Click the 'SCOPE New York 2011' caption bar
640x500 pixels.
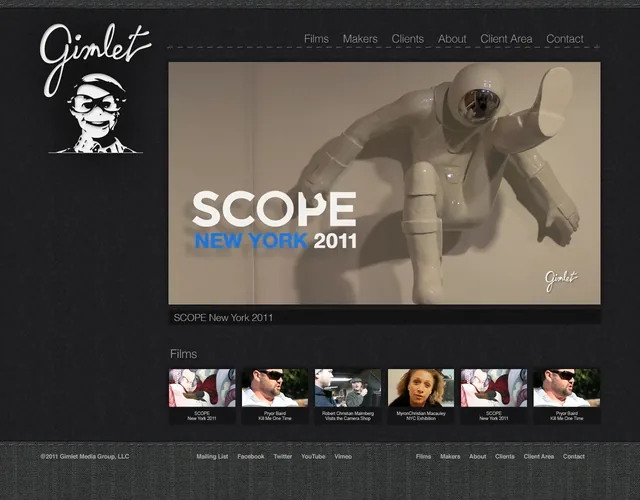click(x=384, y=318)
